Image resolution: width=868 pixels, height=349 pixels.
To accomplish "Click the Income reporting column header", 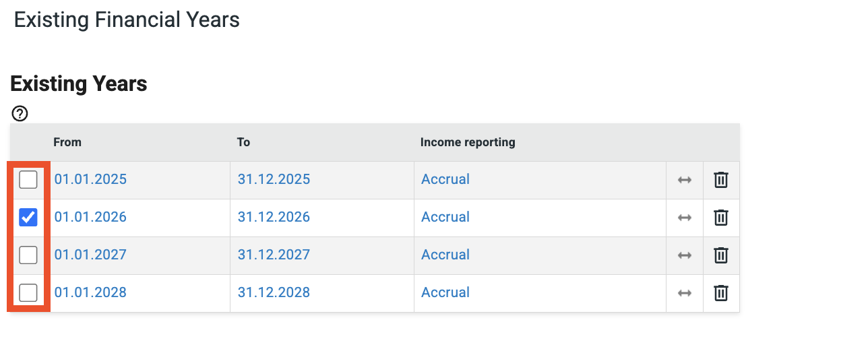I will [x=468, y=142].
